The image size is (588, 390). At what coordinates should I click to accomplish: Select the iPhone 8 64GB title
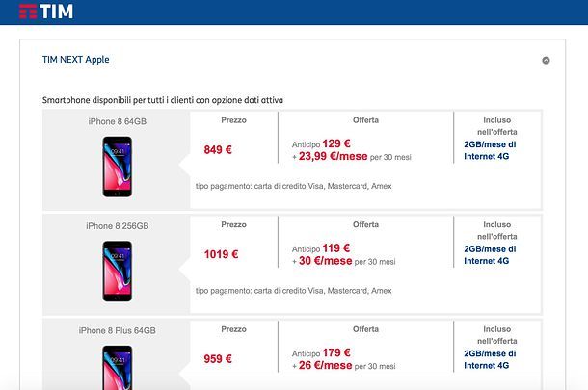117,121
